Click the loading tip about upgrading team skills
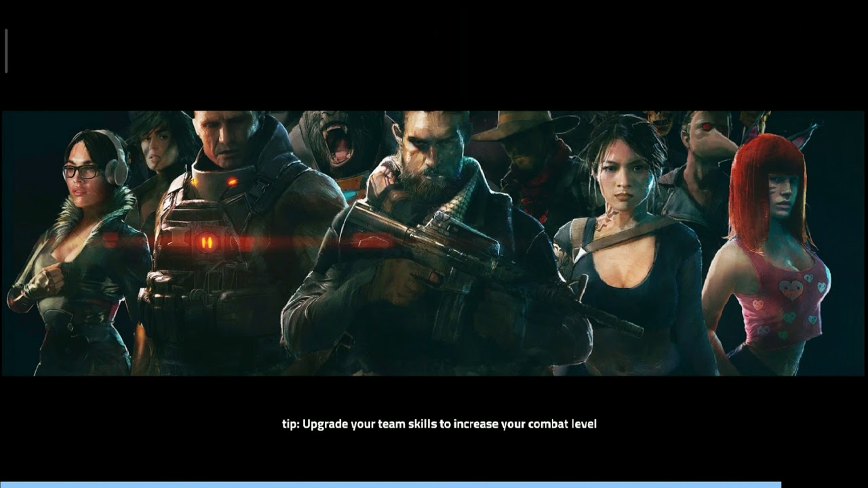The height and width of the screenshot is (488, 868). [439, 424]
